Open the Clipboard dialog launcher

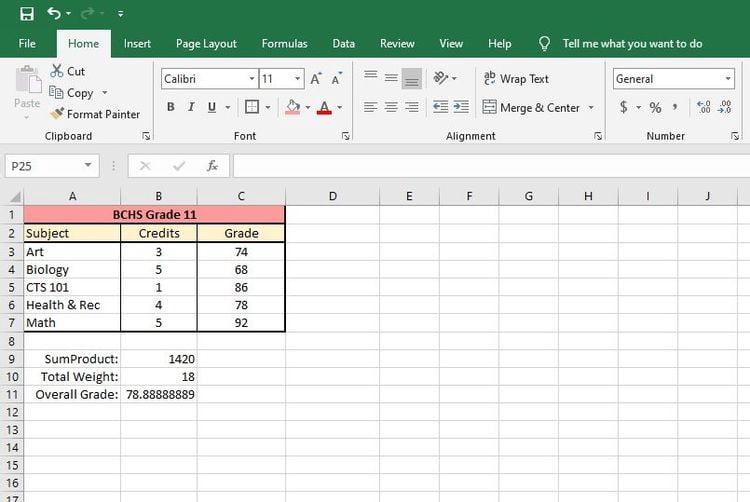click(146, 136)
